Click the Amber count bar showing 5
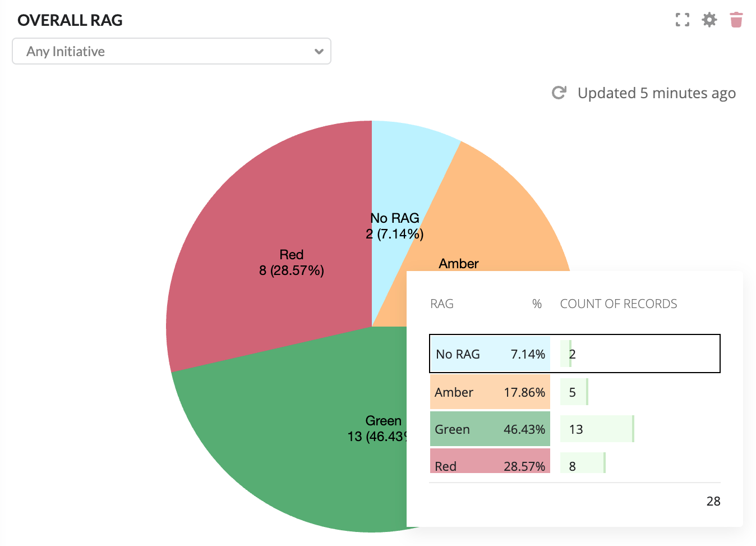 574,392
